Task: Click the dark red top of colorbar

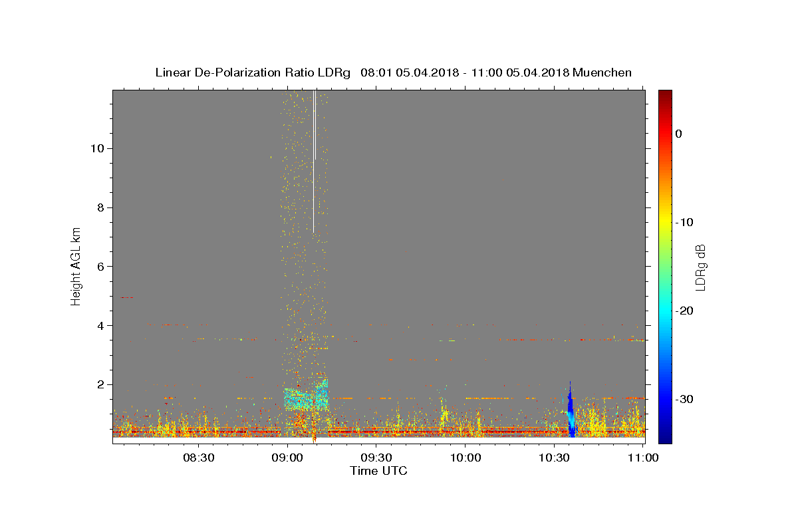Action: 665,95
